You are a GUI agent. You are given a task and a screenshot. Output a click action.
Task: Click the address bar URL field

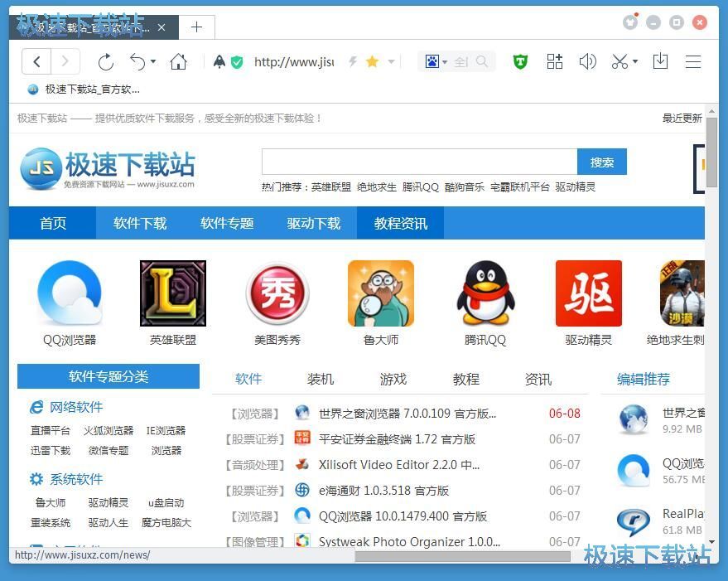pos(294,61)
